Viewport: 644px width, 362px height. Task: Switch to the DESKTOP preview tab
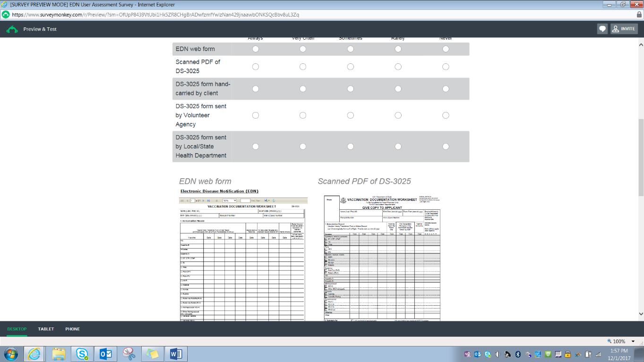pos(17,329)
